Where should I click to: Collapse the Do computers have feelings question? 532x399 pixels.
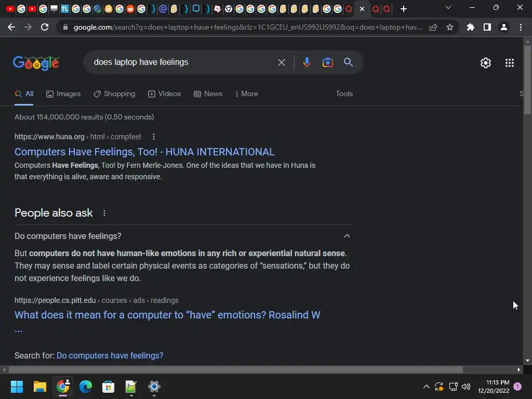[x=347, y=236]
